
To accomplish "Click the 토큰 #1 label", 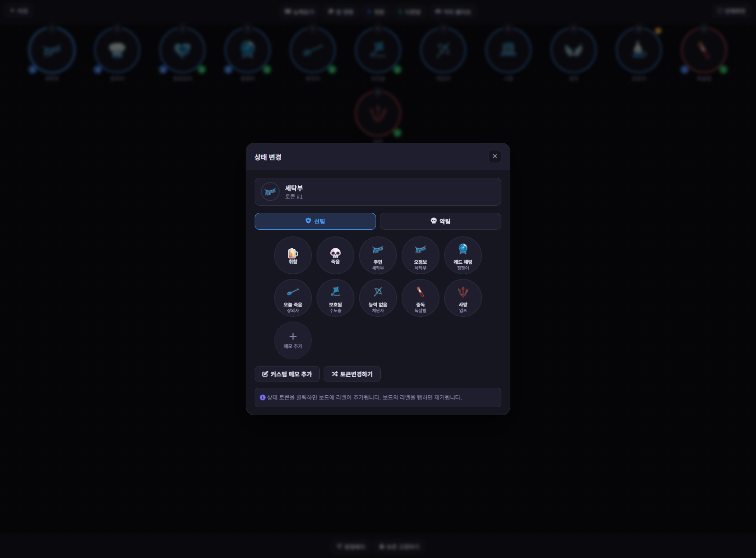I will pyautogui.click(x=294, y=197).
